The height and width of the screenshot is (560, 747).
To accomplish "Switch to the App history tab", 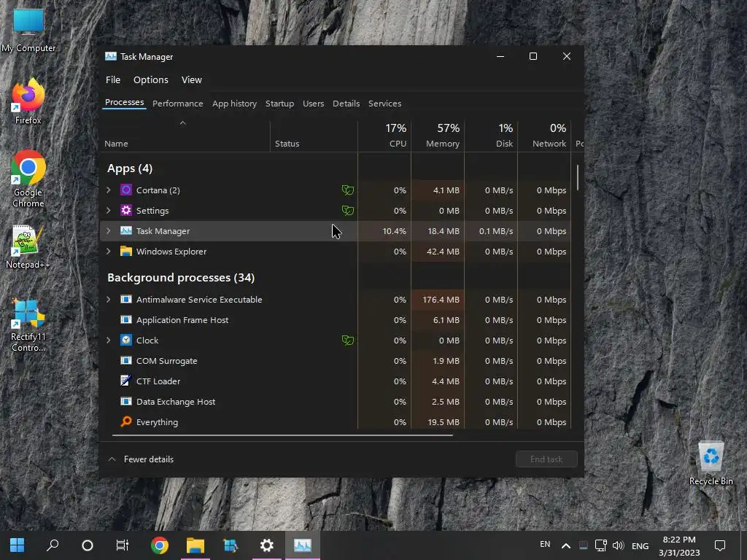I will (234, 104).
